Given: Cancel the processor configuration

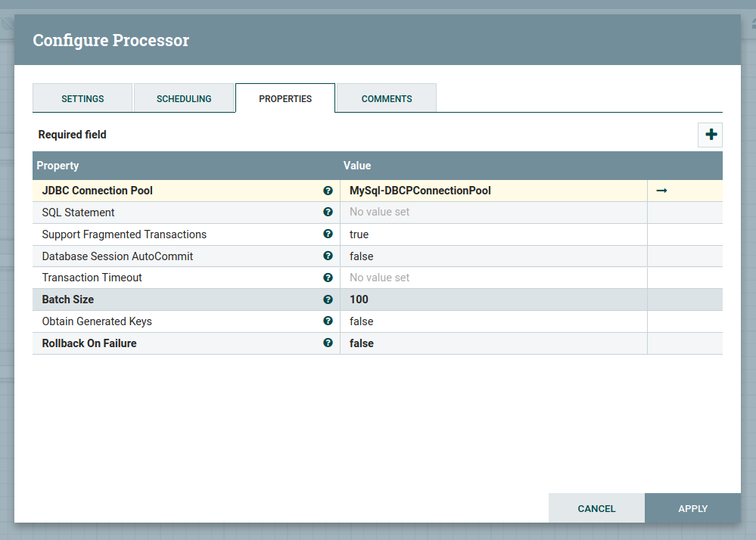Looking at the screenshot, I should [x=596, y=508].
